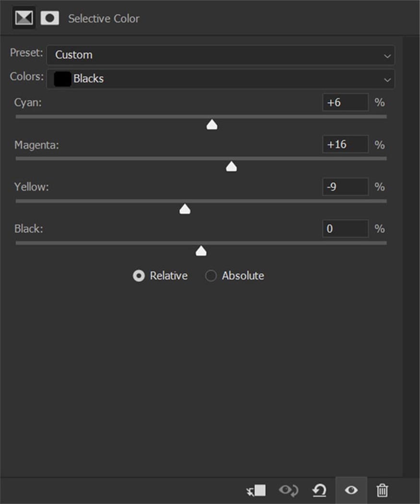
Task: Select the Absolute radio button
Action: [x=211, y=276]
